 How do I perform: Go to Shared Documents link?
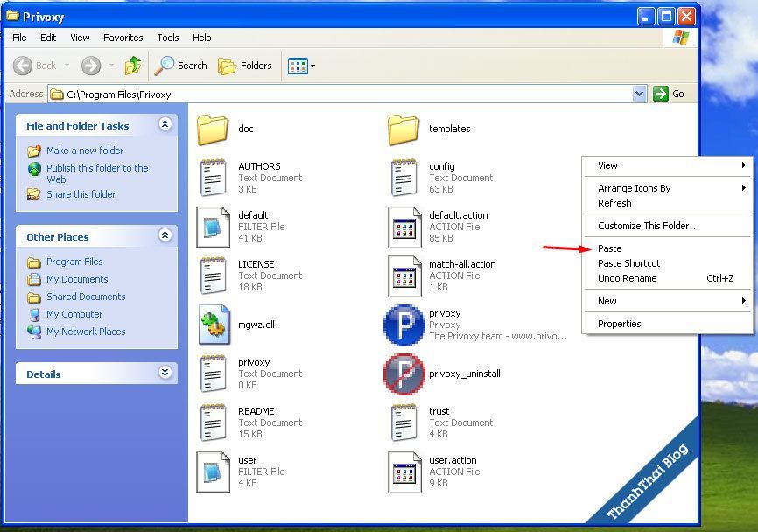click(x=86, y=297)
